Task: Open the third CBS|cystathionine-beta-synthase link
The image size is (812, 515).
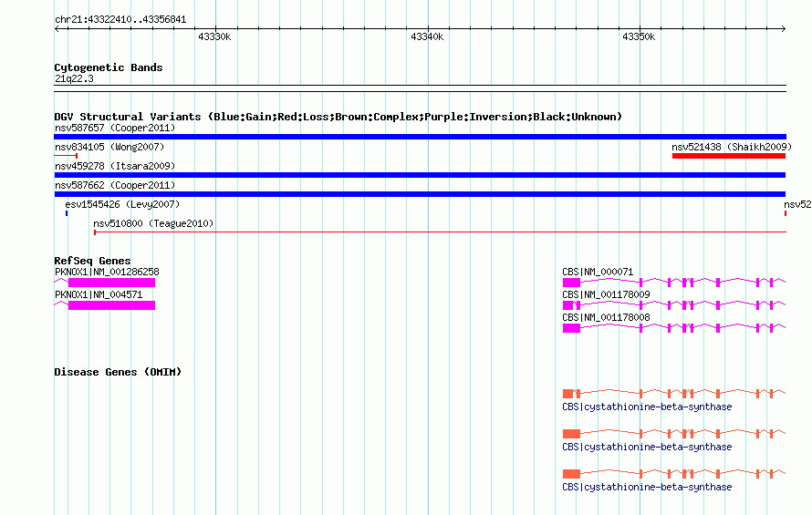Action: 647,487
